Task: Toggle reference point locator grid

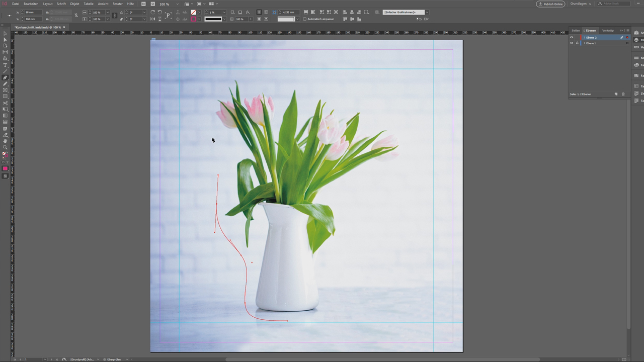Action: [x=10, y=16]
